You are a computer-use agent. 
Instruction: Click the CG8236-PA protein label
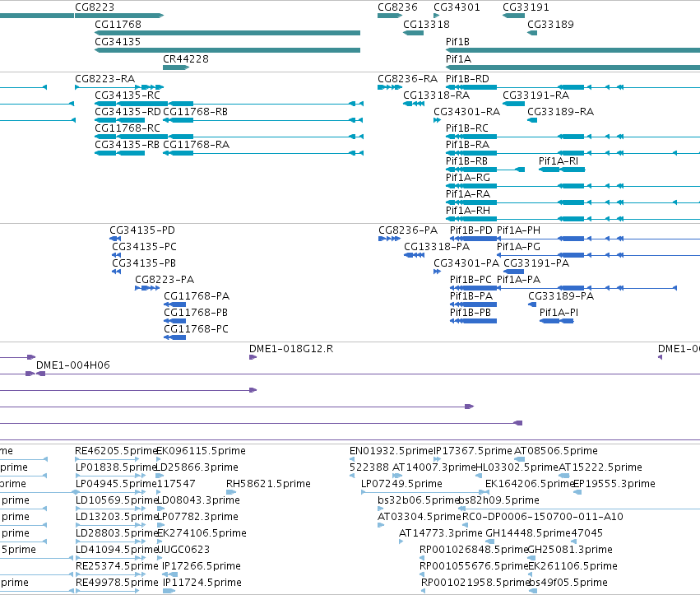tap(408, 230)
